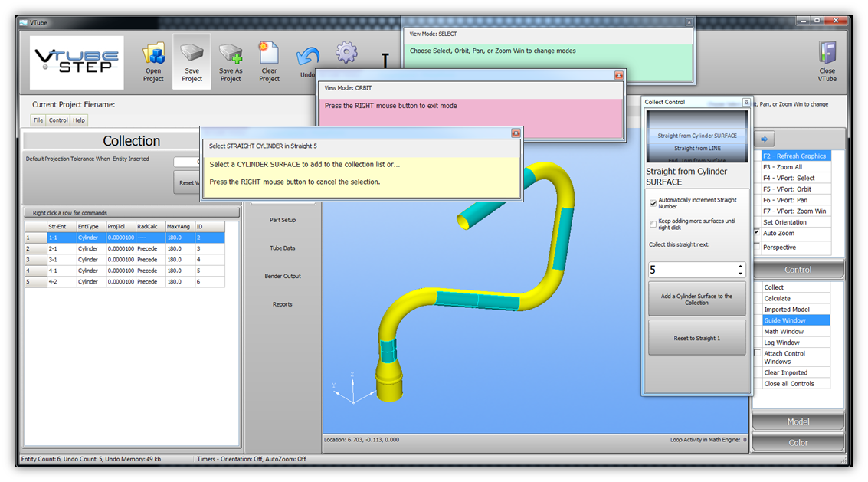Select Straight from LINE in the collect mode list

click(696, 148)
